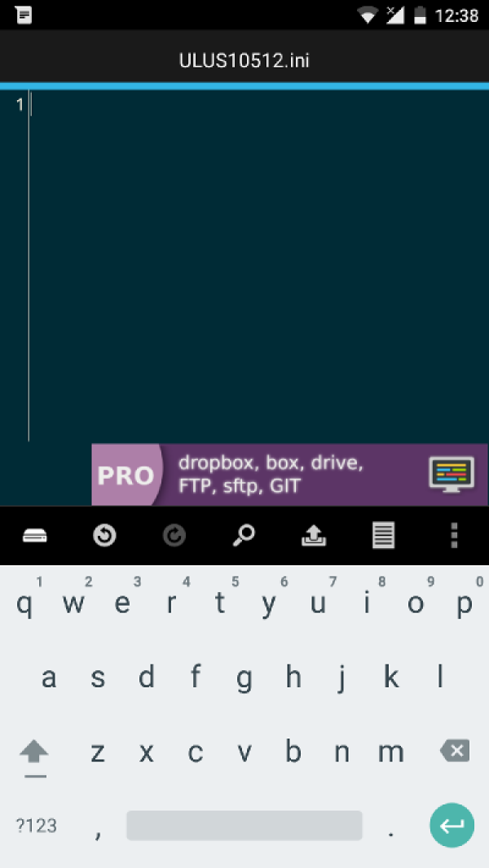The image size is (489, 868).
Task: Tap the notification icon in status bar
Action: coord(24,15)
